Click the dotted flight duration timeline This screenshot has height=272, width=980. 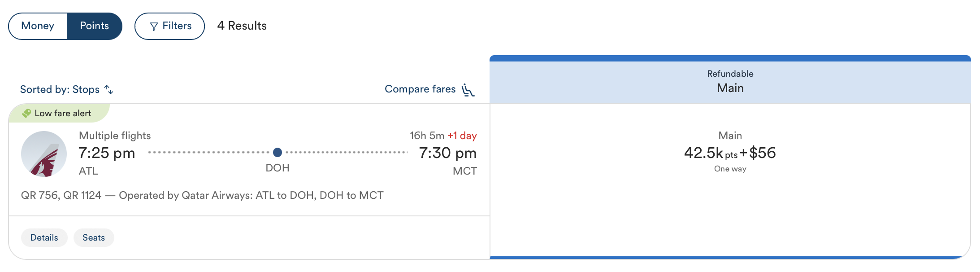click(x=211, y=153)
